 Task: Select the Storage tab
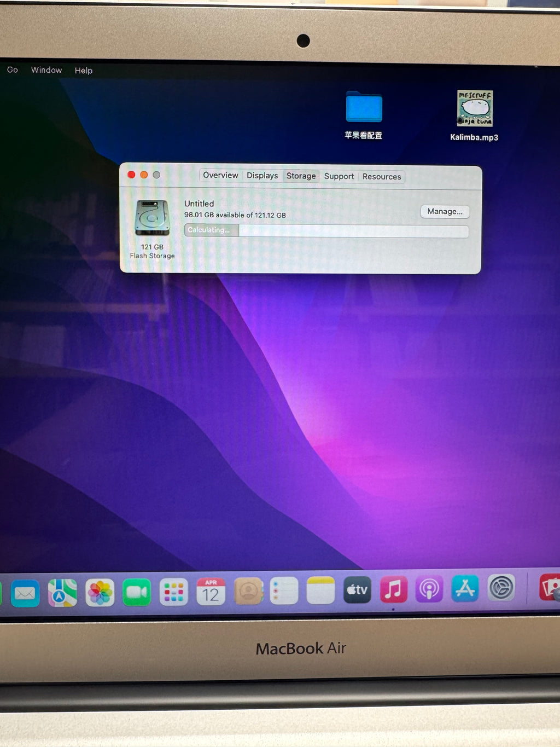301,176
